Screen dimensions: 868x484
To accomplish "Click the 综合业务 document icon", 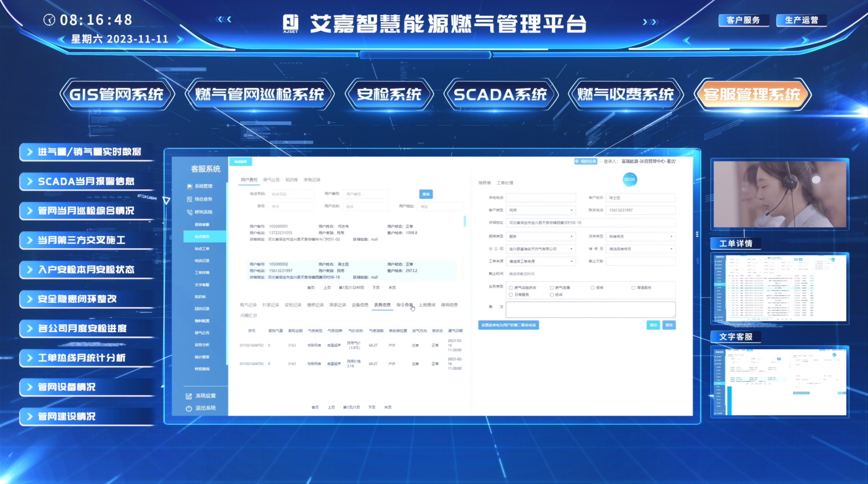I will click(x=189, y=199).
